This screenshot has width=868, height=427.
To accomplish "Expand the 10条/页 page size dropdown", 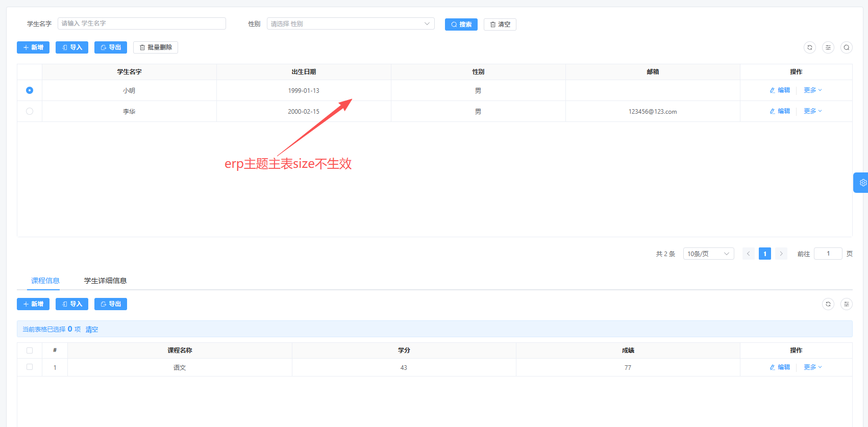I will click(x=708, y=254).
